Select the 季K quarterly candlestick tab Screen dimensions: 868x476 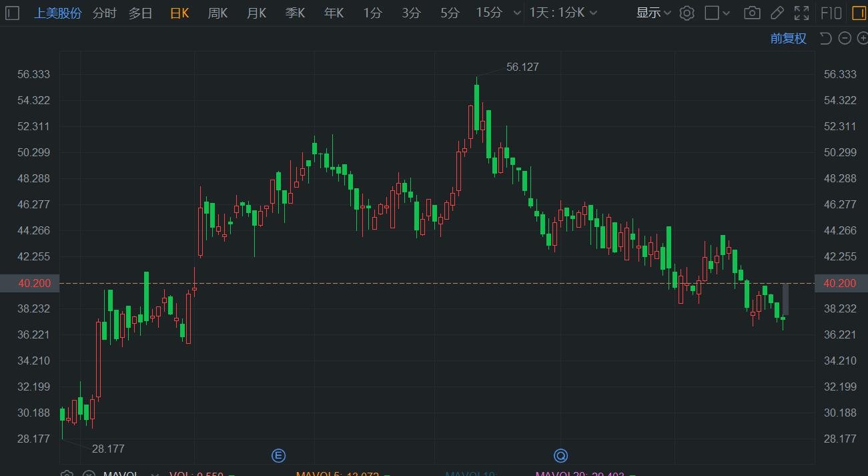[x=295, y=13]
